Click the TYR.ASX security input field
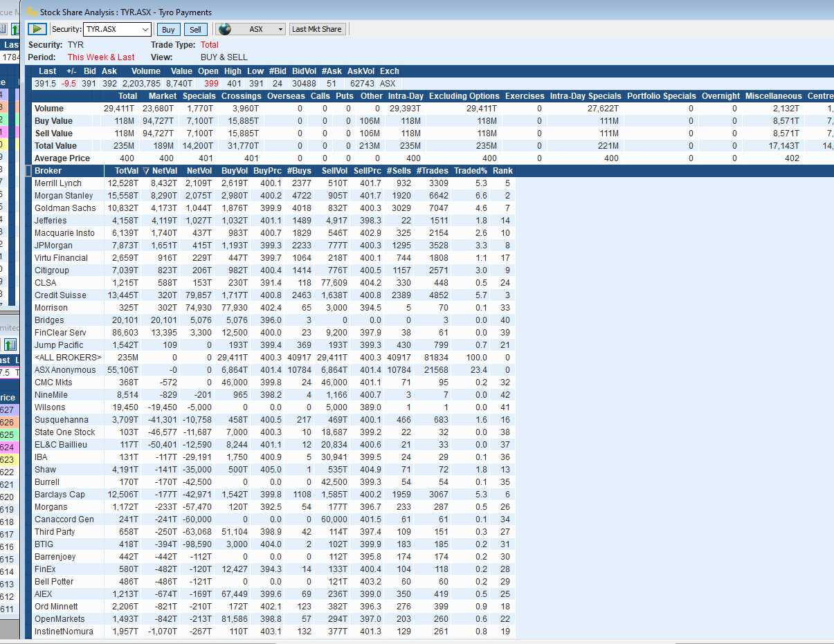 [111, 29]
